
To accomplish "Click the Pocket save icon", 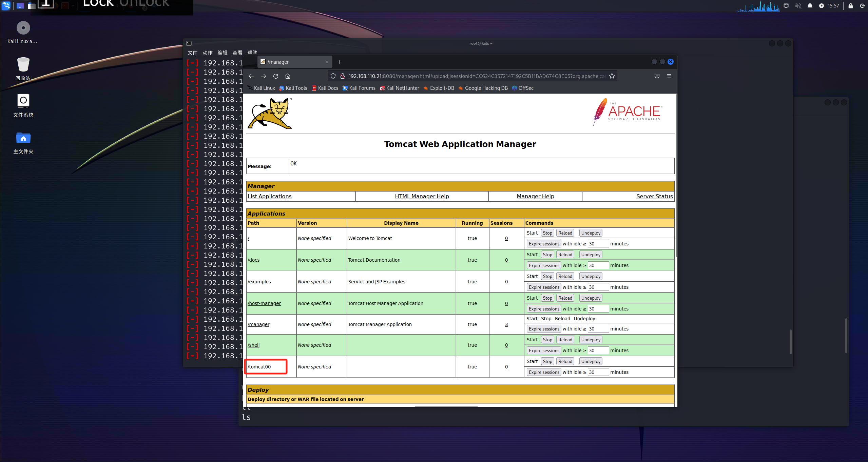I will (657, 76).
